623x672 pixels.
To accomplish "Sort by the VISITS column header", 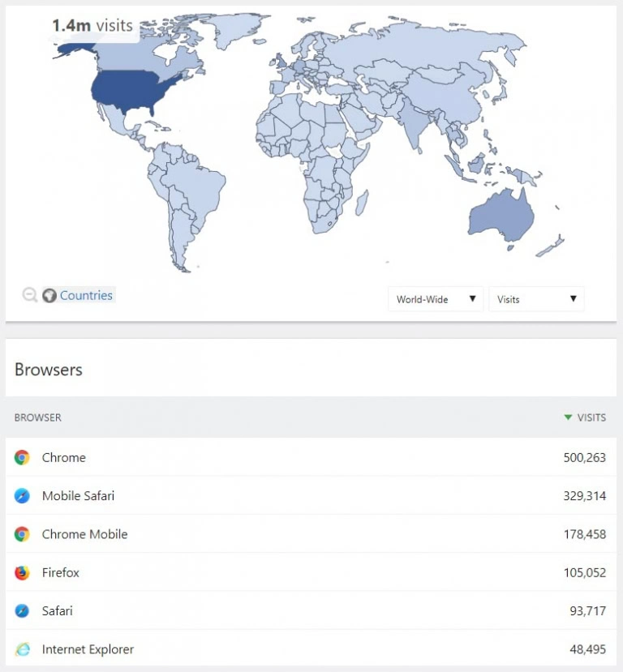I will [591, 417].
